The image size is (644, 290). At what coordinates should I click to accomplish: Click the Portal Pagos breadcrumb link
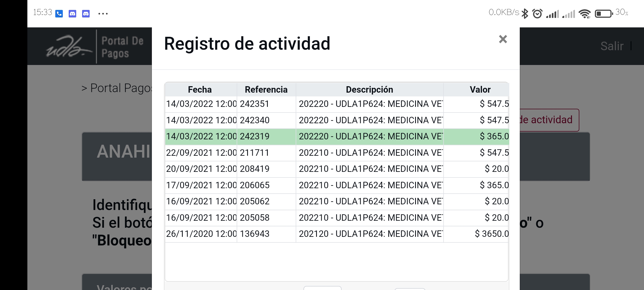(x=121, y=88)
